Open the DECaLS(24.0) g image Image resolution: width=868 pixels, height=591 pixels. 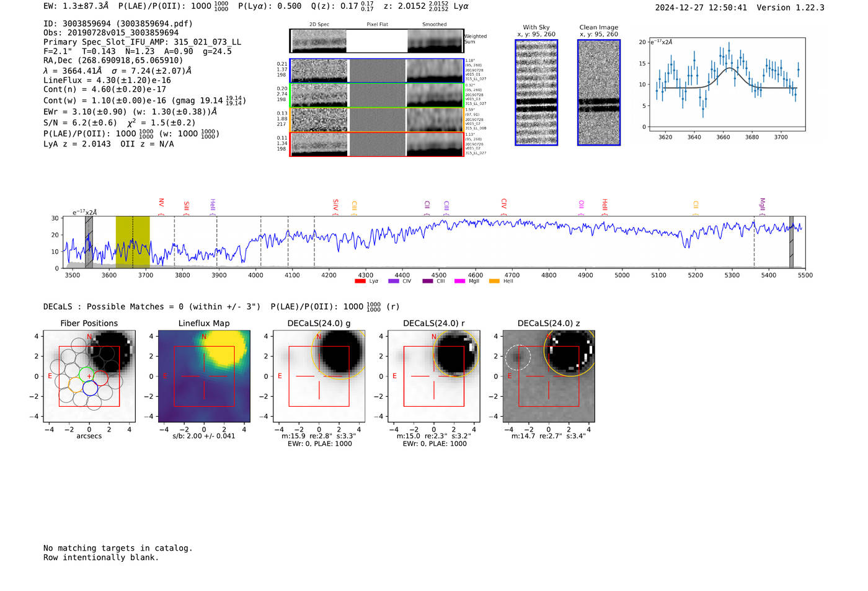(x=319, y=376)
